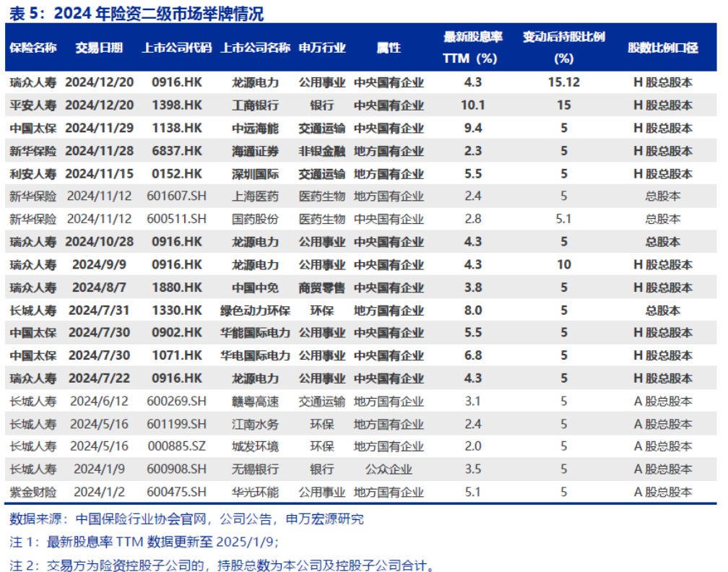Image resolution: width=728 pixels, height=572 pixels.
Task: Click the 最新股息率 TTM column header
Action: [472, 48]
